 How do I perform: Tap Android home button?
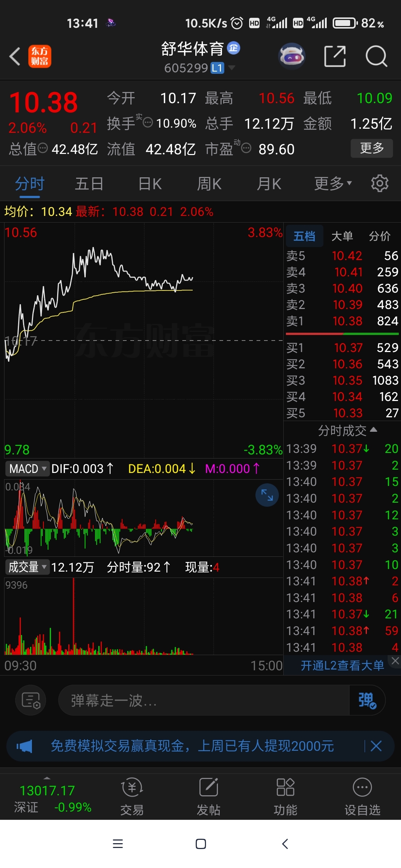coord(201,844)
